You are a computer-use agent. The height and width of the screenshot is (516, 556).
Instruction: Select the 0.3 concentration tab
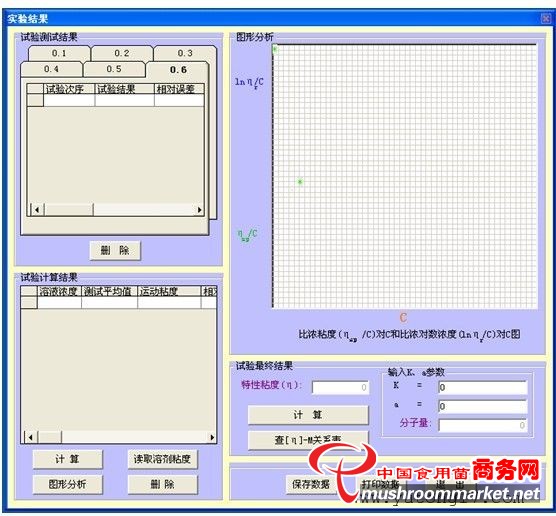tap(185, 53)
